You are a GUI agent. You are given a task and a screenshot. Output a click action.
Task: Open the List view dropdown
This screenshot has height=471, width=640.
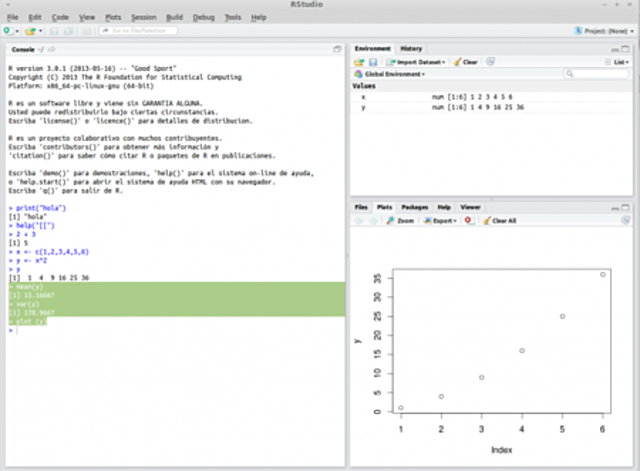click(618, 62)
